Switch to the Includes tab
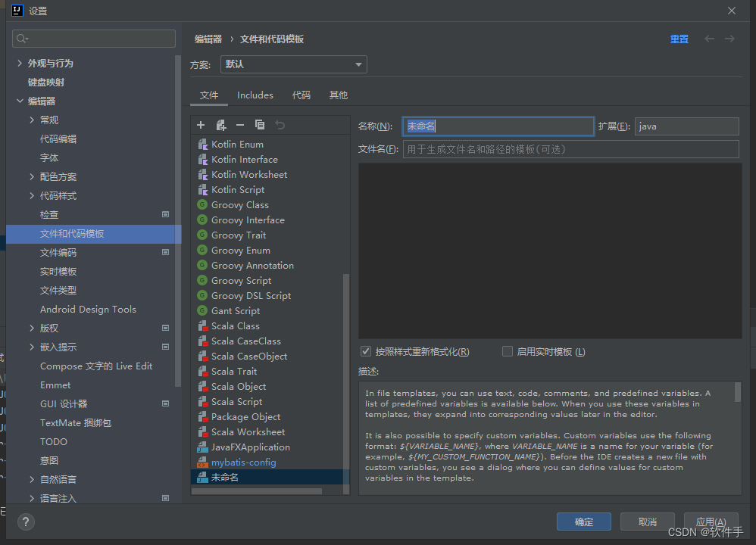Image resolution: width=756 pixels, height=545 pixels. pyautogui.click(x=255, y=95)
